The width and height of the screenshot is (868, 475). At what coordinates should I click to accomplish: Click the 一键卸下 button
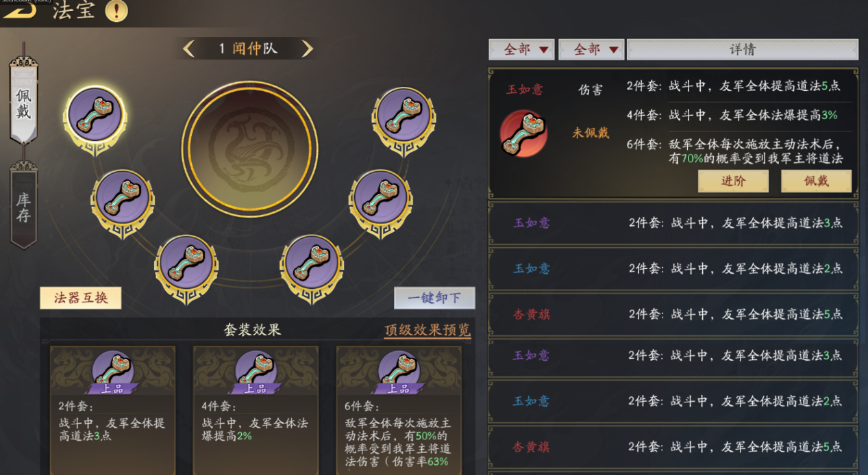click(x=434, y=298)
